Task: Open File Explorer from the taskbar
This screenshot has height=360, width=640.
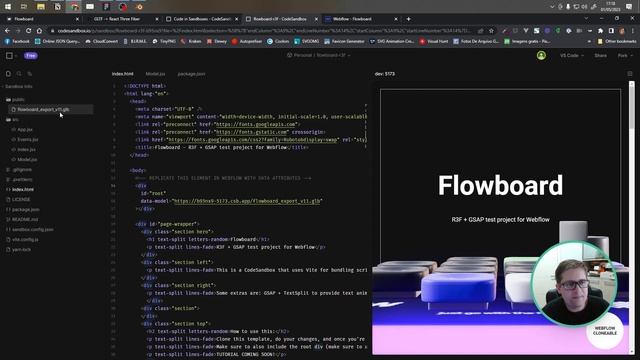Action: coord(40,7)
